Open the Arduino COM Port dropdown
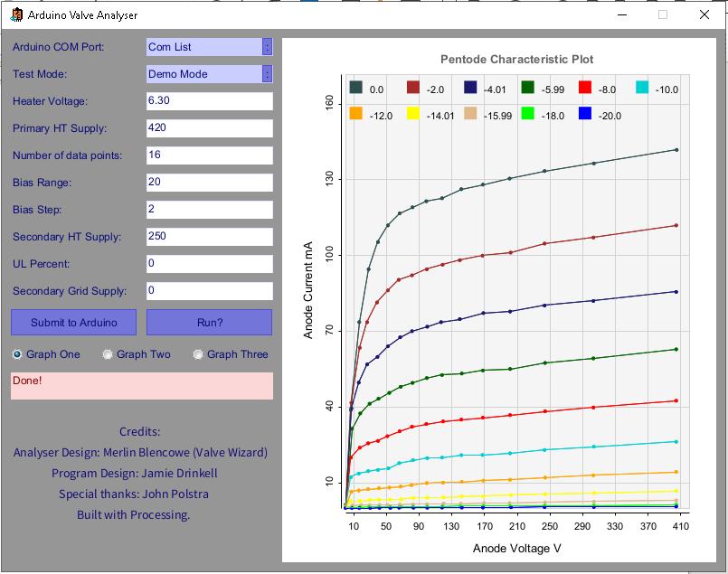 click(267, 47)
